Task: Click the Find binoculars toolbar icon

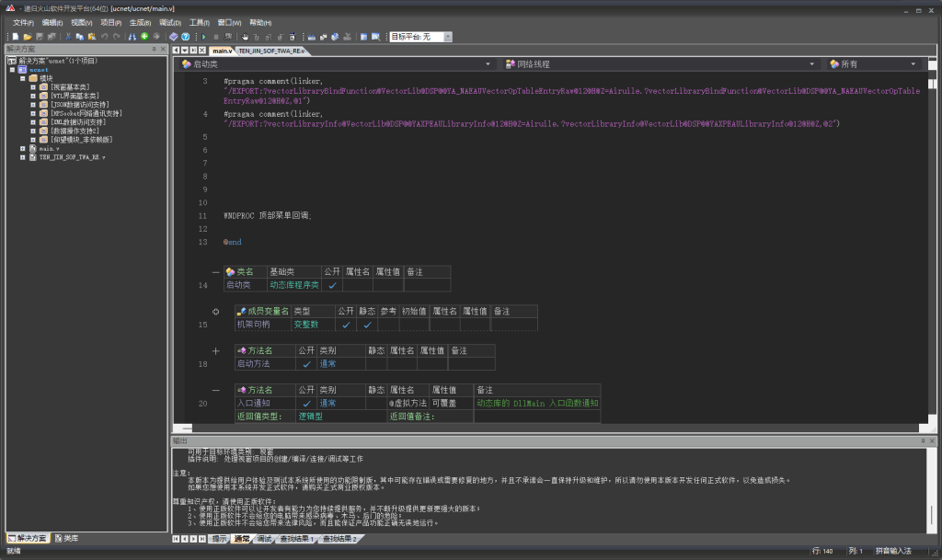Action: pyautogui.click(x=132, y=37)
